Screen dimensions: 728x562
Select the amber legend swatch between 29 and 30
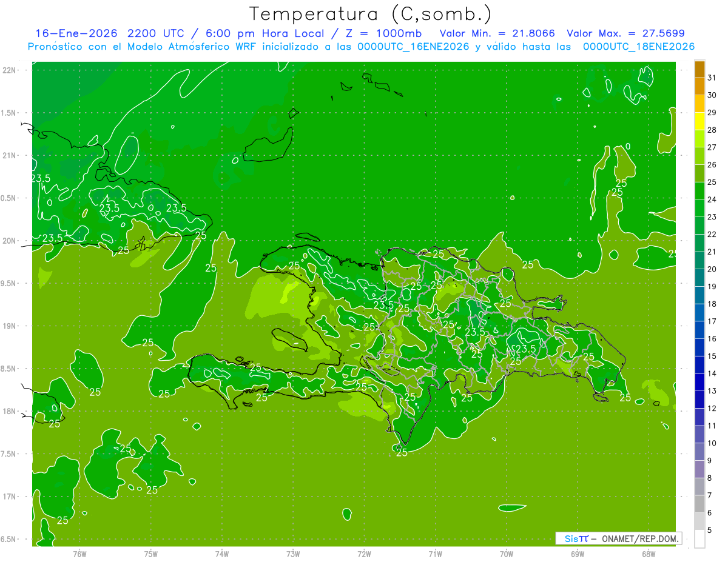click(699, 104)
